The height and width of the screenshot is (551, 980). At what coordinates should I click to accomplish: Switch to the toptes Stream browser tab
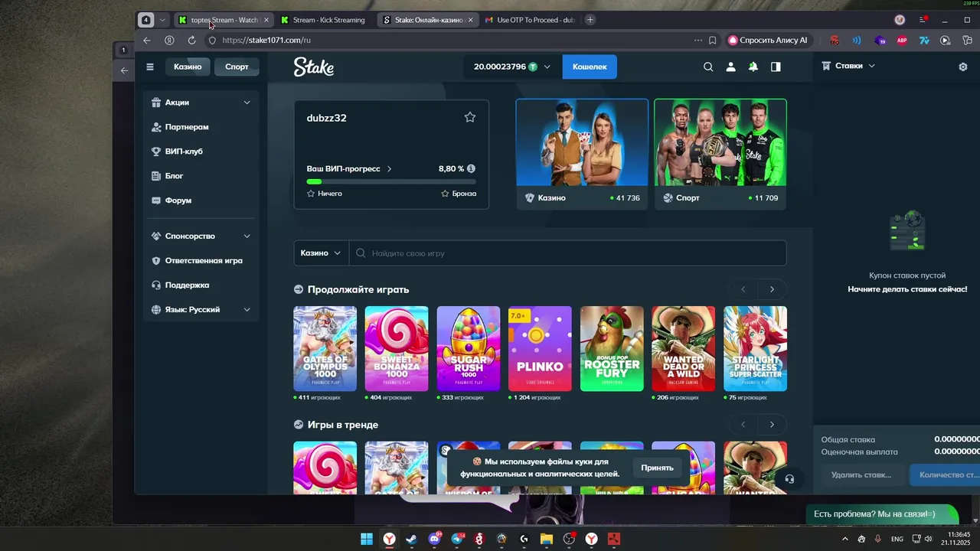(224, 20)
